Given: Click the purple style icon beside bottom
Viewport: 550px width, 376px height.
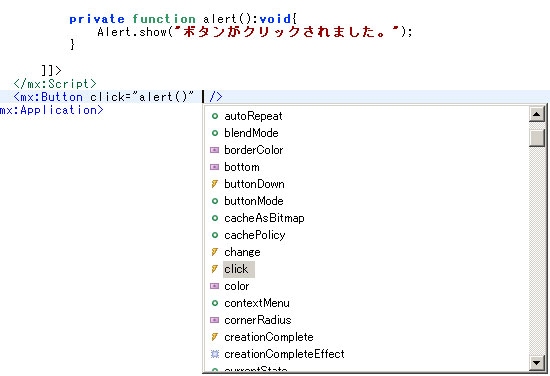Looking at the screenshot, I should (x=214, y=167).
